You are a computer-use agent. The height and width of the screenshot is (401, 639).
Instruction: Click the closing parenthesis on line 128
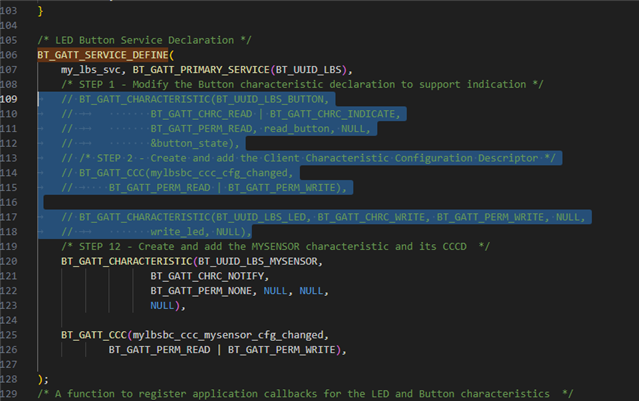pyautogui.click(x=40, y=379)
